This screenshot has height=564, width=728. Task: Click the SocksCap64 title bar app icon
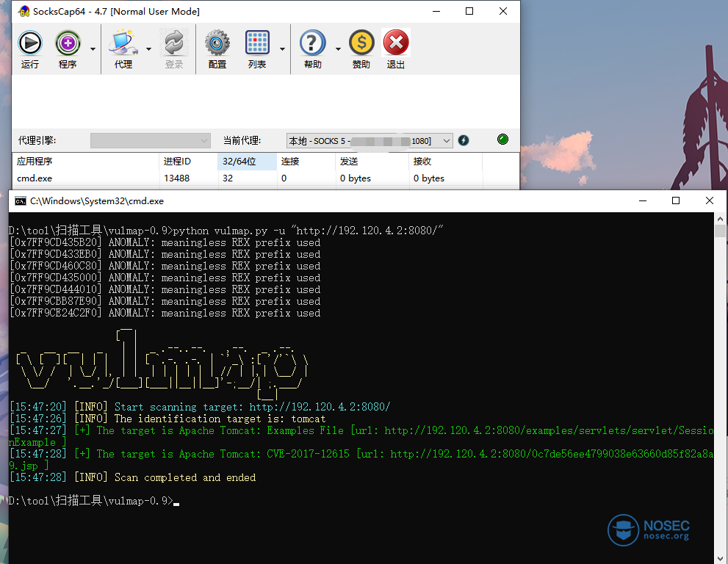(x=24, y=12)
